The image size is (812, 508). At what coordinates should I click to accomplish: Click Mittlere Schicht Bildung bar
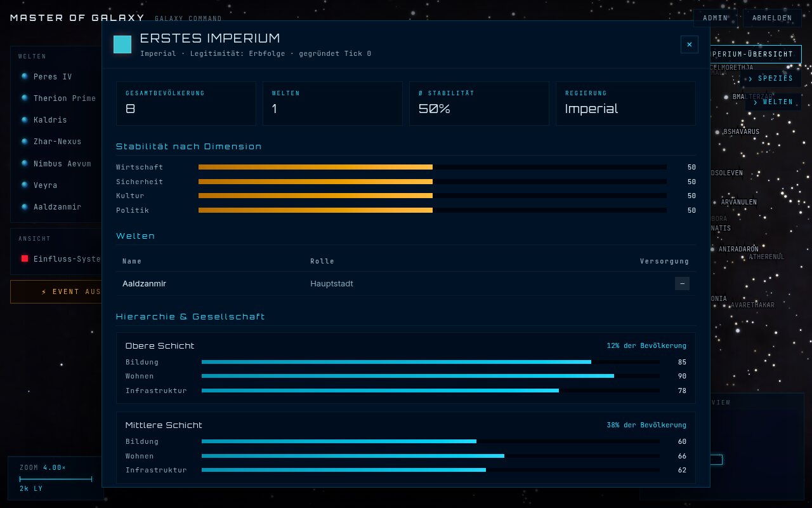coord(431,441)
